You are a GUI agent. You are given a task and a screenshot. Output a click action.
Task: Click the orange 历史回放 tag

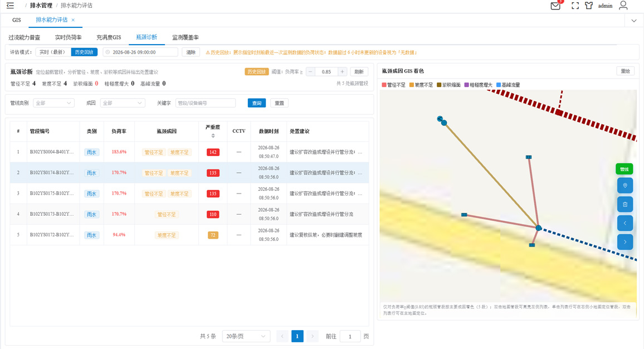point(256,71)
